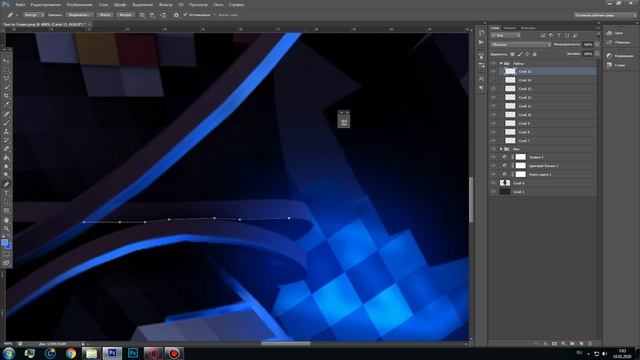Select the Zoom tool
This screenshot has width=640, height=360.
tap(6, 229)
